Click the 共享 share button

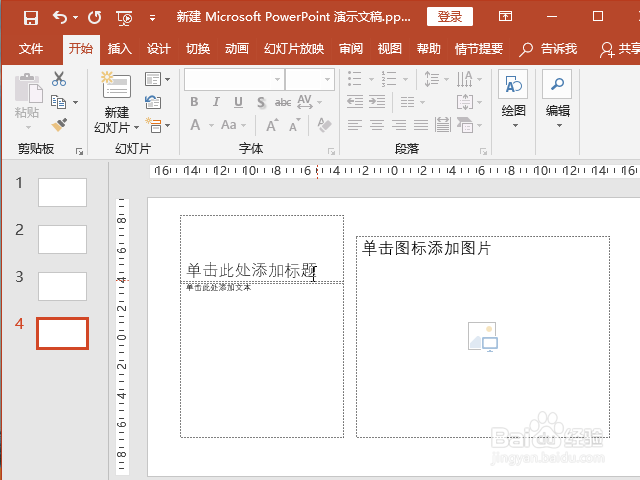(x=620, y=49)
